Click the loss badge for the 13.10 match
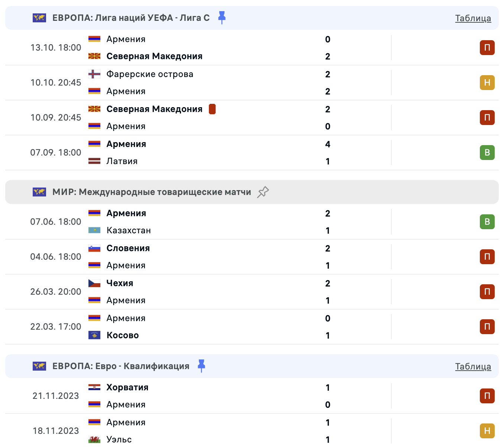This screenshot has width=504, height=448. [x=487, y=48]
